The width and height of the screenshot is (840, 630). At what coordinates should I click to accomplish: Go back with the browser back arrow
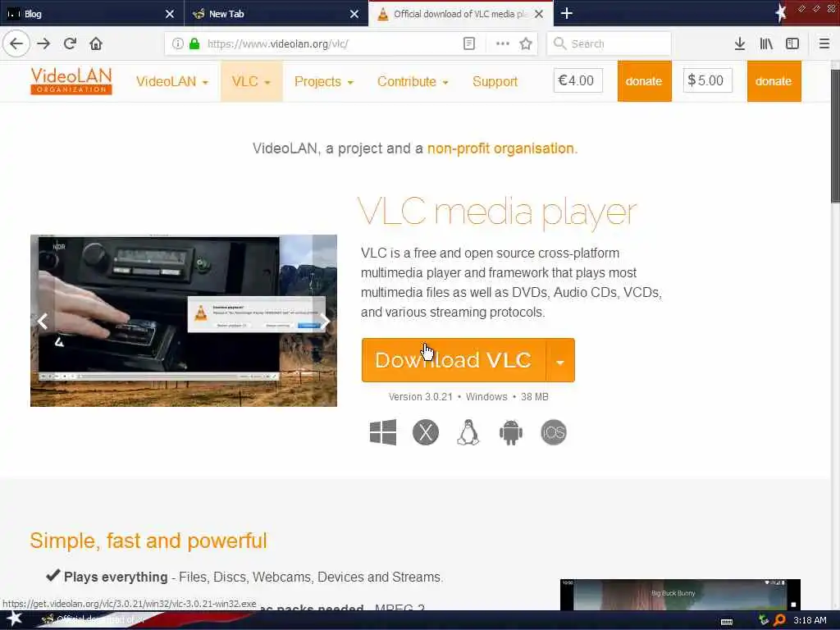(16, 43)
